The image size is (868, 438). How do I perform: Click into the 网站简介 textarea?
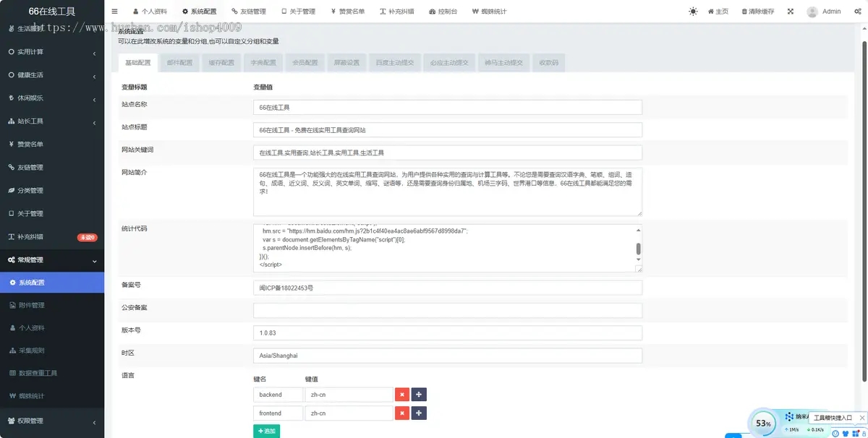448,192
